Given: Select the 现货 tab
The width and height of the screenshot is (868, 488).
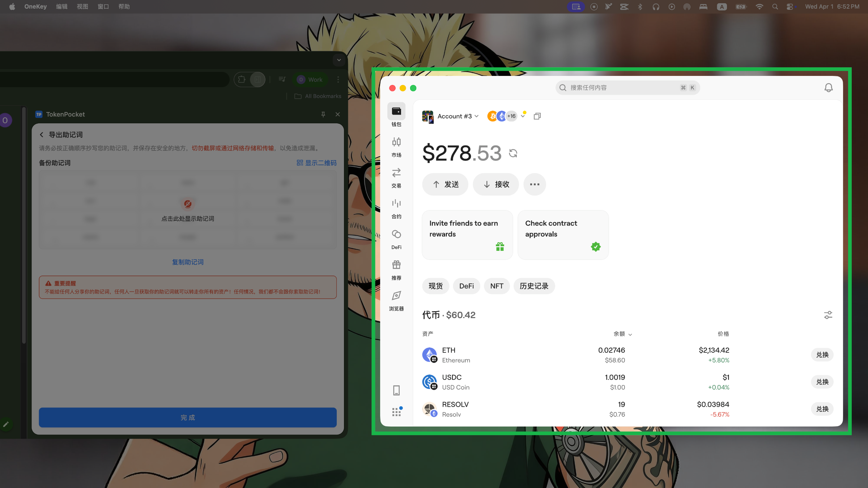Looking at the screenshot, I should click(435, 286).
